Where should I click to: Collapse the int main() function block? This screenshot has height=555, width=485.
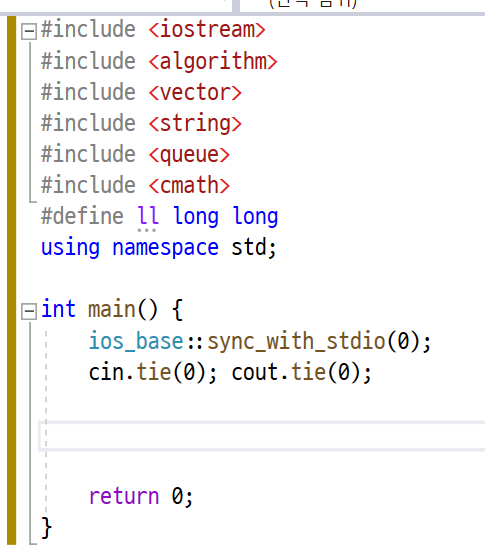coord(29,311)
